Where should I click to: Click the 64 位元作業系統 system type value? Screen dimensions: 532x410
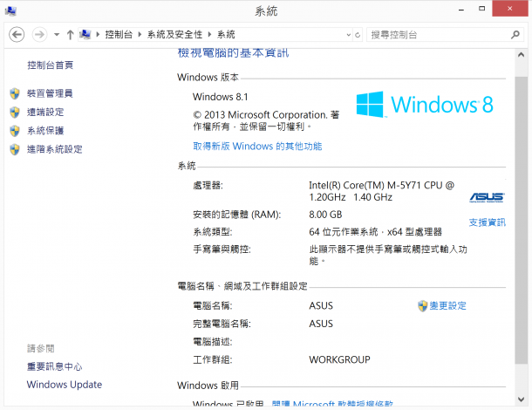click(x=375, y=232)
